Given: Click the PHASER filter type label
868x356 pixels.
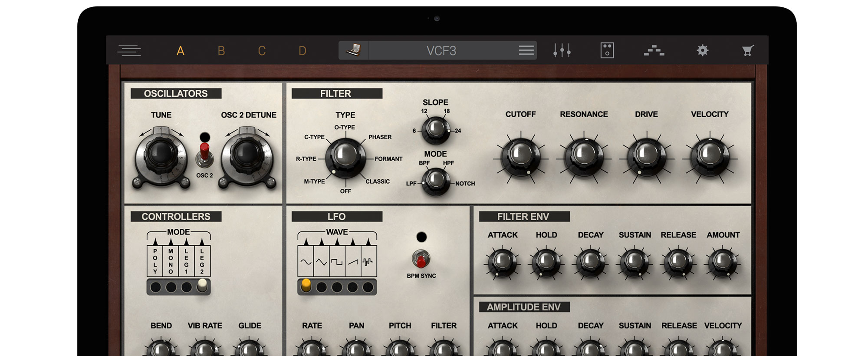Looking at the screenshot, I should coord(380,137).
